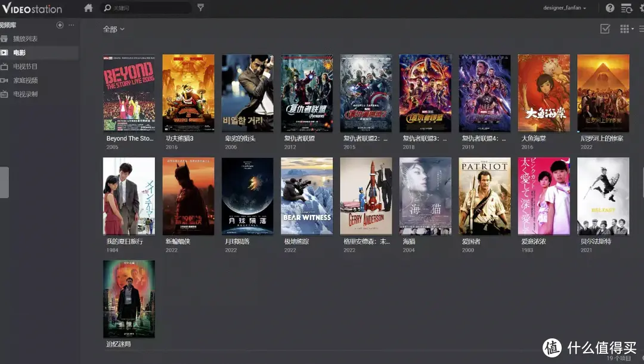Viewport: 644px width, 364px height.
Task: Toggle multi-select checkbox mode
Action: (x=605, y=29)
